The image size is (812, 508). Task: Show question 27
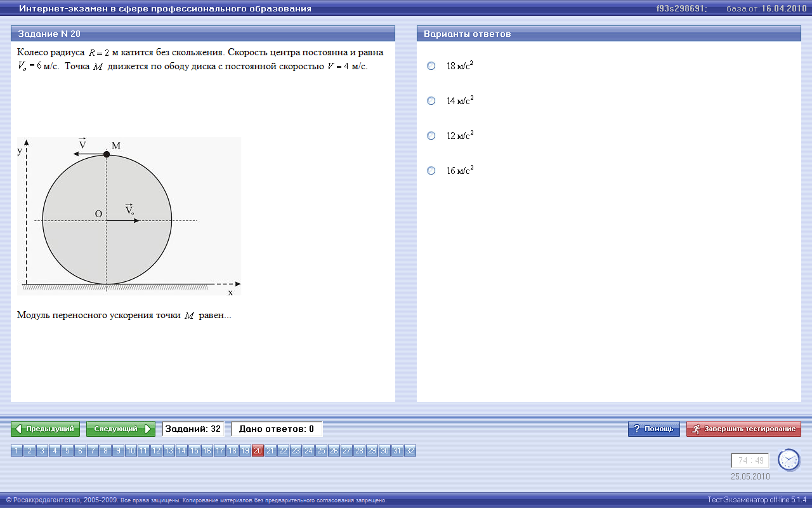pyautogui.click(x=347, y=451)
